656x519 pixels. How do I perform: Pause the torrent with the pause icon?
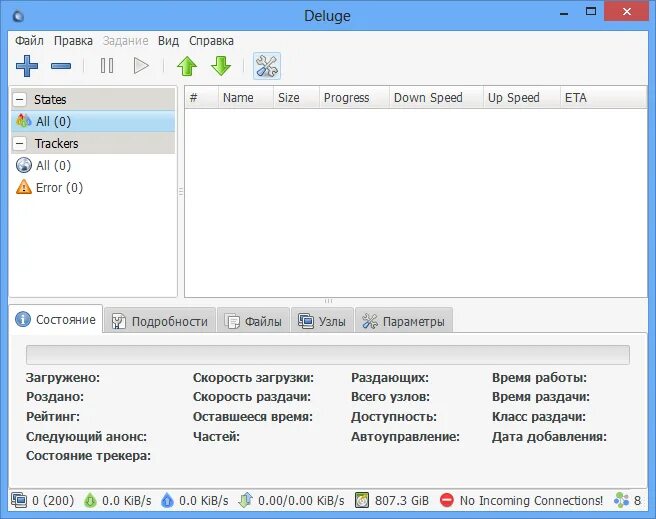(107, 66)
